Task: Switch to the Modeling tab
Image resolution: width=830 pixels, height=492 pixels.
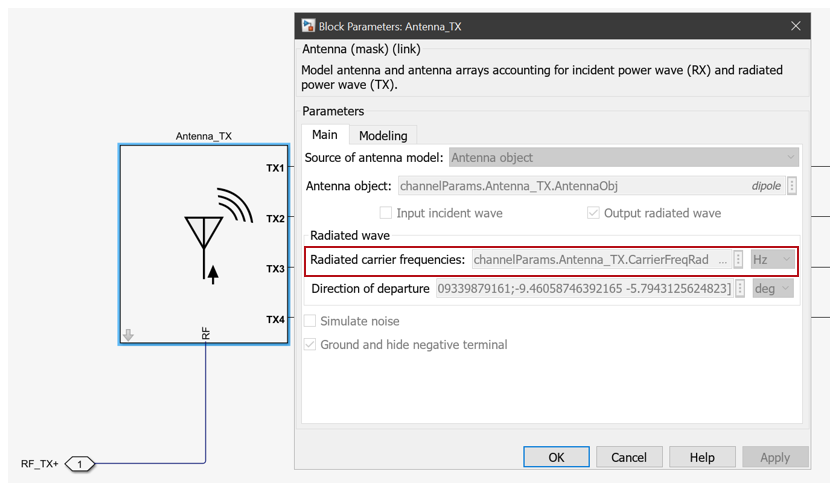Action: (383, 136)
